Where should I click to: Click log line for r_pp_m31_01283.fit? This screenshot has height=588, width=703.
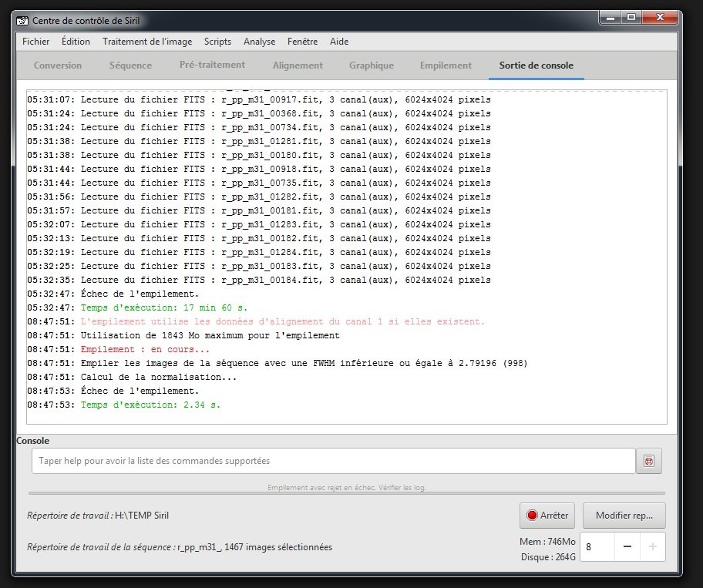point(259,224)
